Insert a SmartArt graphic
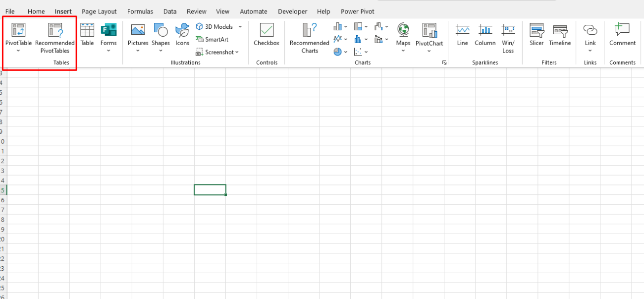This screenshot has height=299, width=644. click(x=212, y=40)
